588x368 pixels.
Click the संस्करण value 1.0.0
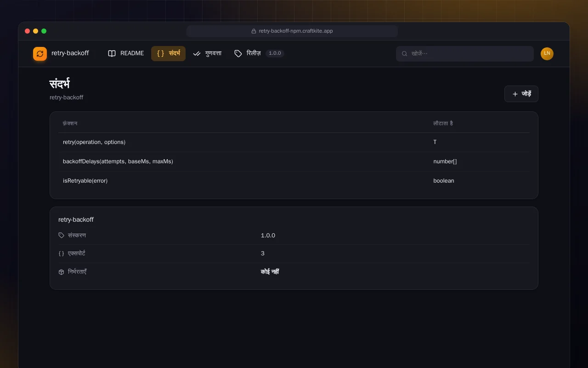click(x=268, y=236)
